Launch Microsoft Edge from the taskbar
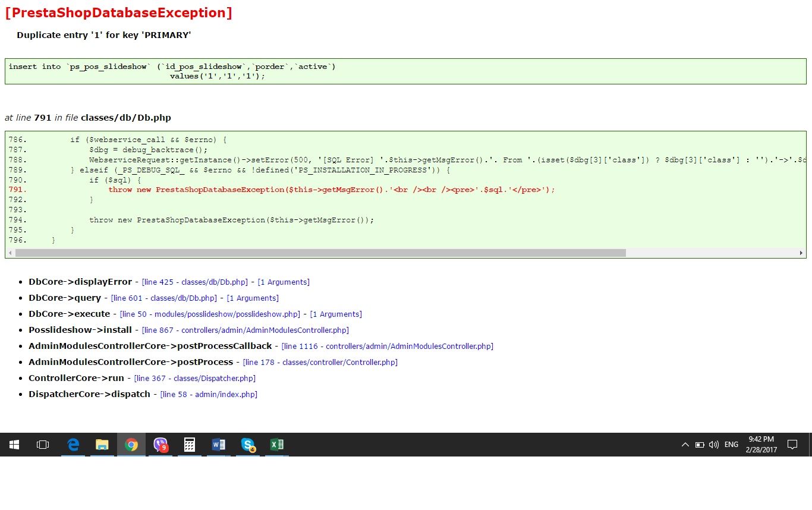Viewport: 812px width, 510px height. pos(73,445)
